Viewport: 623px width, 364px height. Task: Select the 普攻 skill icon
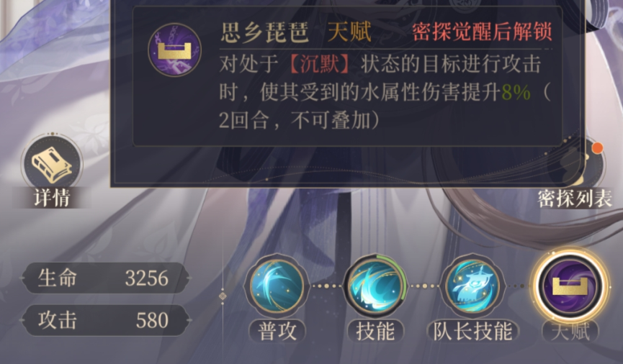277,286
